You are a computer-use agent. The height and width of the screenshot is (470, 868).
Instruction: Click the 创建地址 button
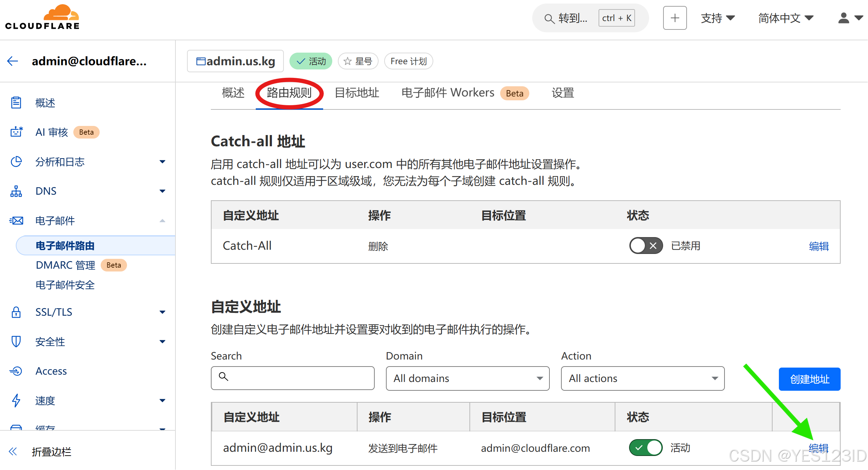click(x=809, y=379)
